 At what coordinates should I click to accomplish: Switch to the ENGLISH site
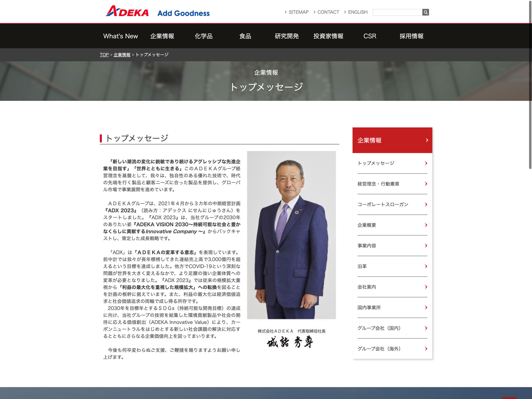(357, 12)
